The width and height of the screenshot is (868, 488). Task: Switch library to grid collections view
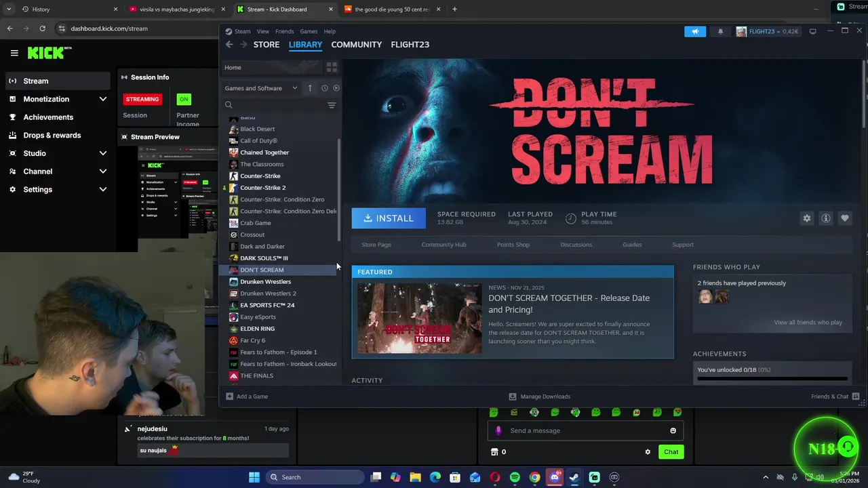332,67
